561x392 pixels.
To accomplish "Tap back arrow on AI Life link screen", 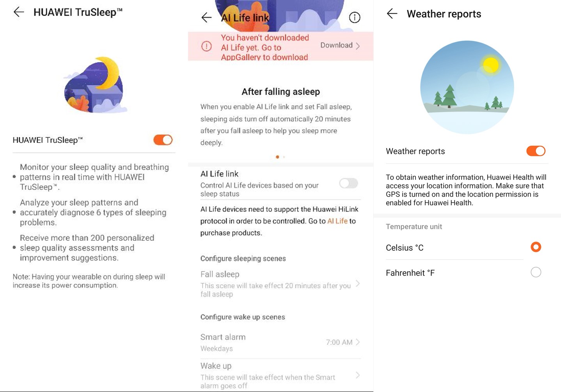I will (206, 17).
